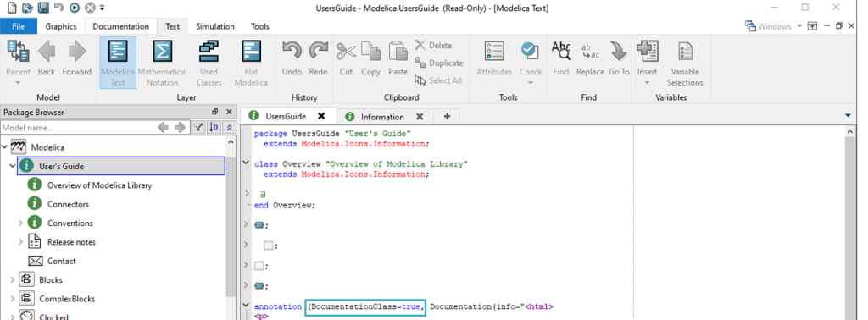The image size is (868, 320).
Task: Click the ribbon collapse icon beside Windows
Action: pos(812,26)
